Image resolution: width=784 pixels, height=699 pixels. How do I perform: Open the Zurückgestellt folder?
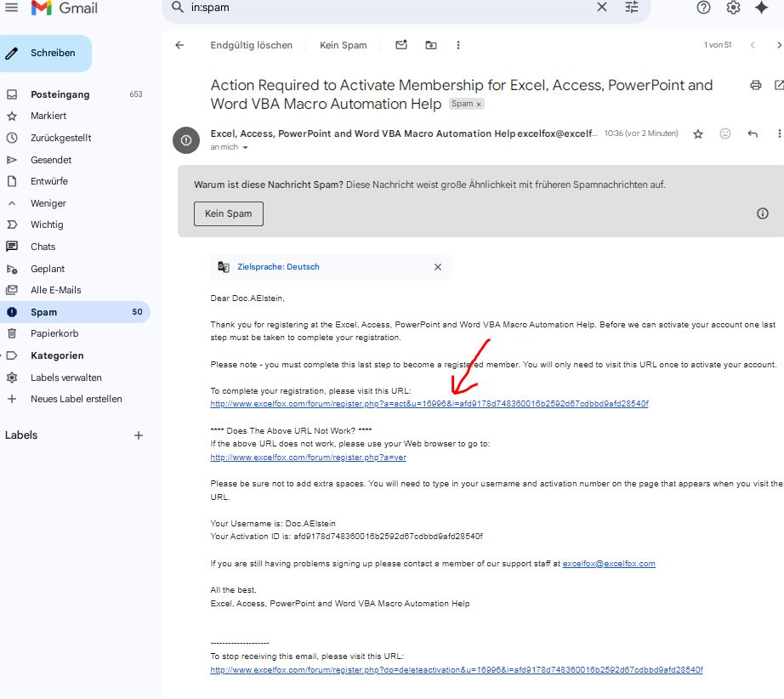(x=60, y=138)
